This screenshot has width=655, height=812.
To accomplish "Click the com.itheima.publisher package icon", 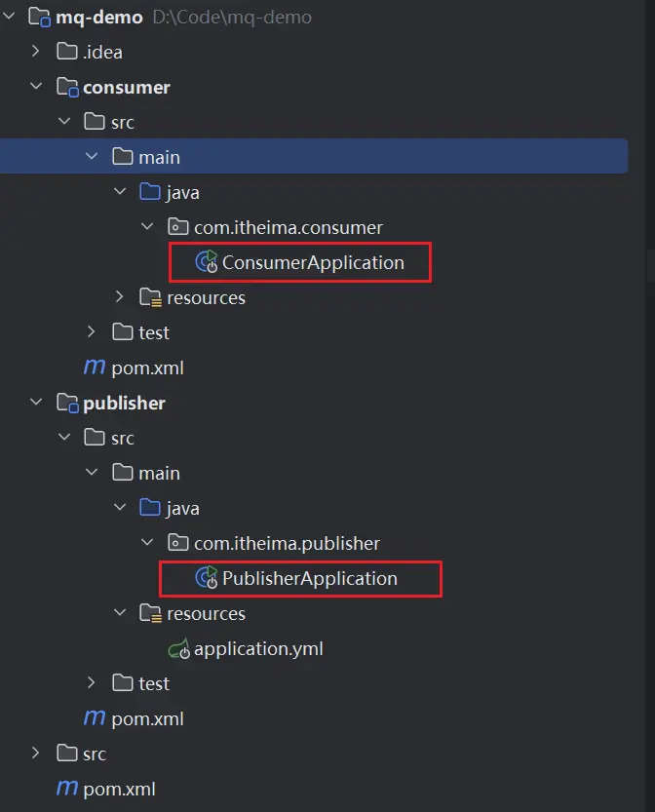I will (x=178, y=543).
